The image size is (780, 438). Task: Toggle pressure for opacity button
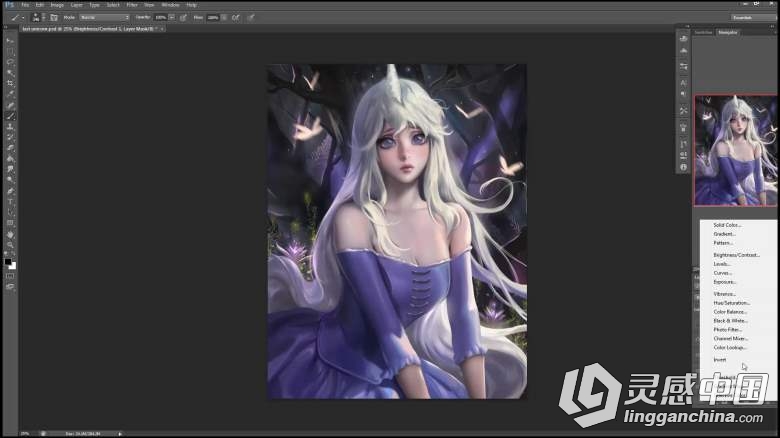pos(183,17)
